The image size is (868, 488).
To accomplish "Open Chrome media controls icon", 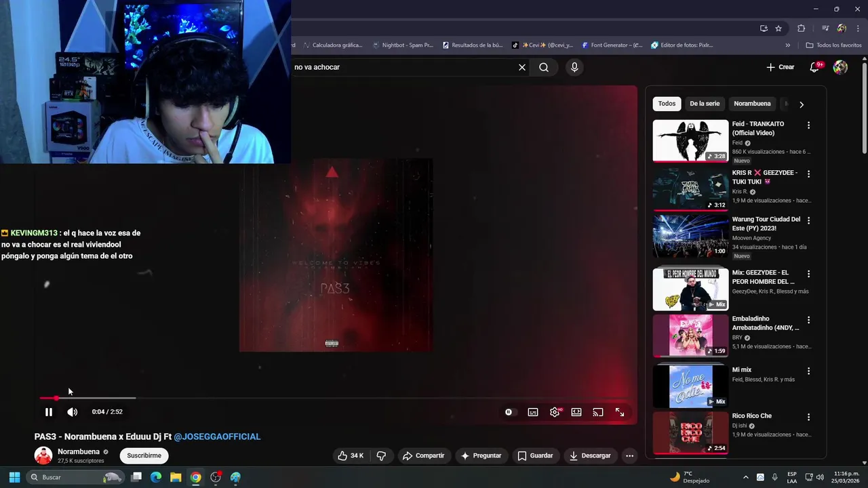I will 825,28.
